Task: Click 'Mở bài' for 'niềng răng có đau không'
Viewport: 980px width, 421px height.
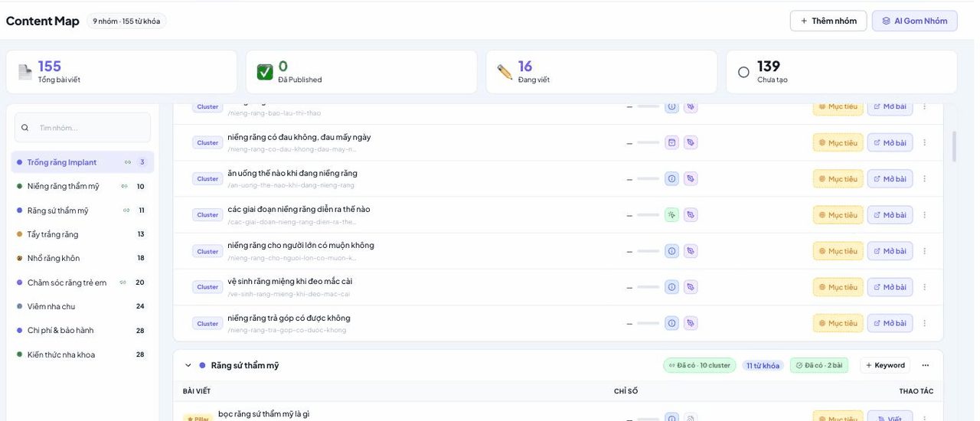Action: [890, 142]
